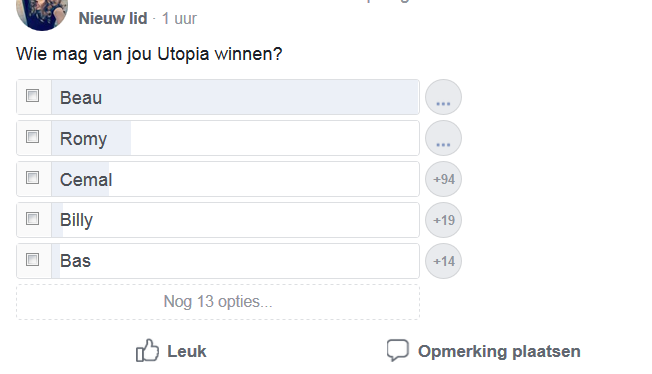Open Opmerking plaatsen comment link
Viewport: 652px width, 374px height.
pos(499,351)
